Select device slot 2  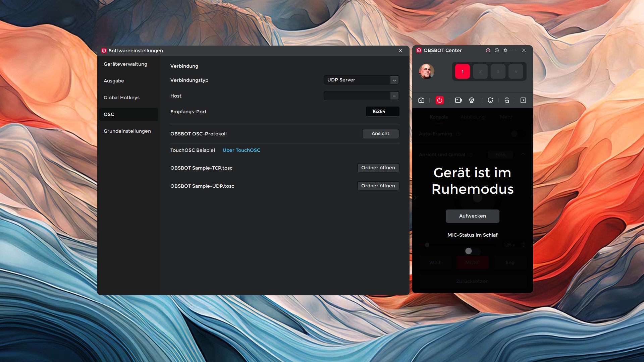coord(480,71)
